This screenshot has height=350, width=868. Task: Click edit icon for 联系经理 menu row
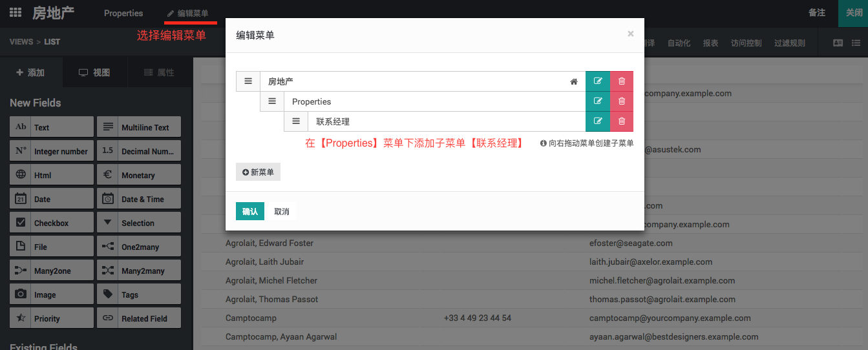click(598, 121)
